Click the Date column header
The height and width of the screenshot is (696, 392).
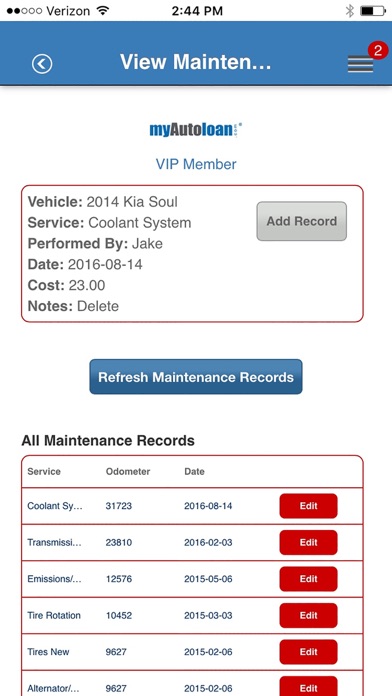(x=194, y=471)
